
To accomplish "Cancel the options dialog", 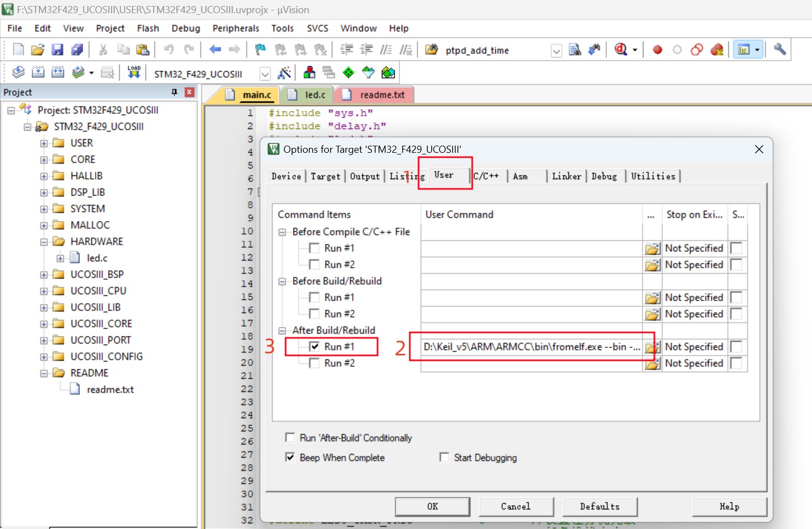I will [516, 507].
